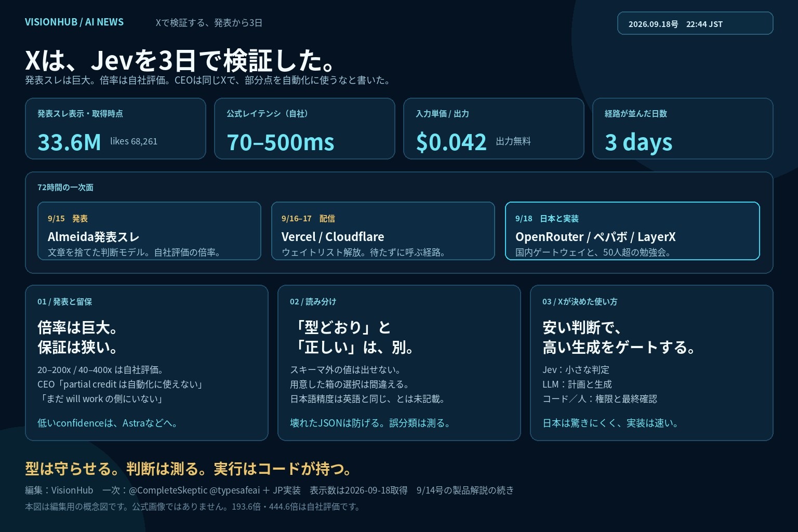Viewport: 798px width, 532px height.
Task: Select the 70–500ms latency card
Action: point(304,128)
